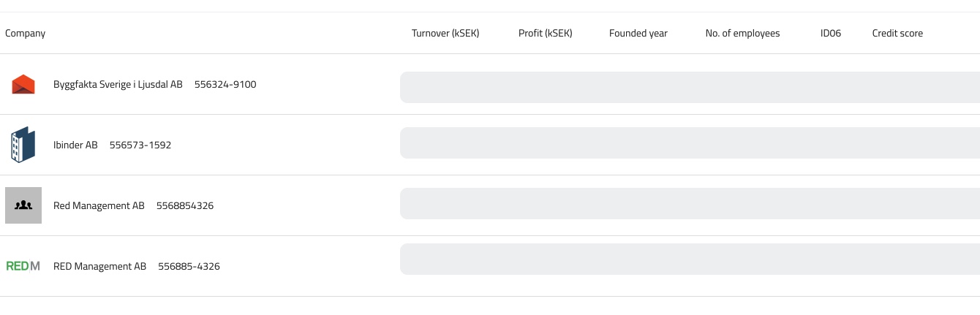Open Red Management AB with number 5568854326
Viewport: 980px width, 315px height.
coord(99,206)
